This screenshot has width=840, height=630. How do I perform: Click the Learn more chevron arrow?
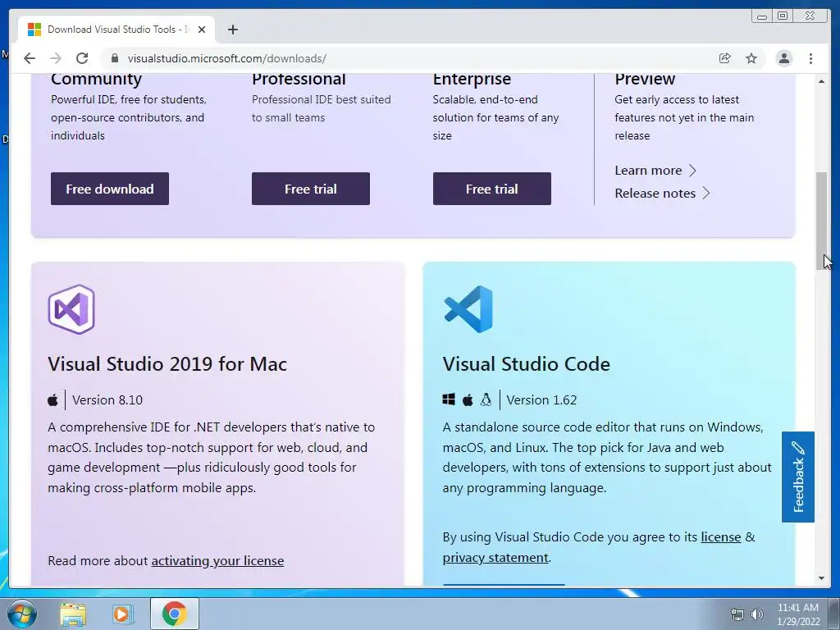692,171
